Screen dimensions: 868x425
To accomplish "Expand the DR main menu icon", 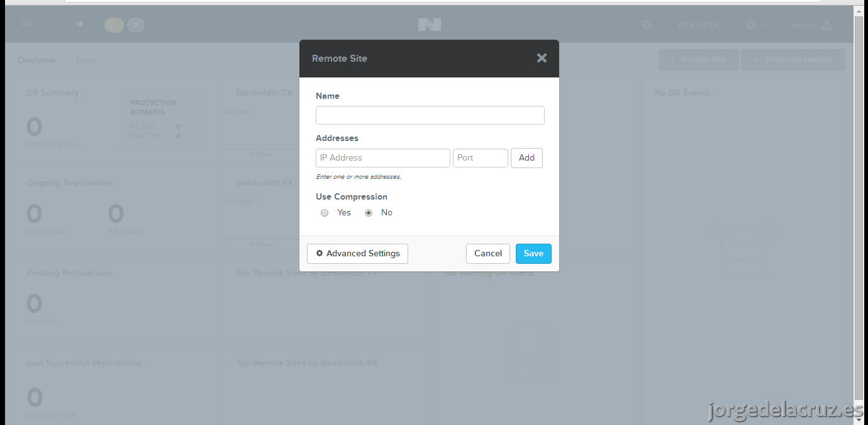I will pos(79,24).
